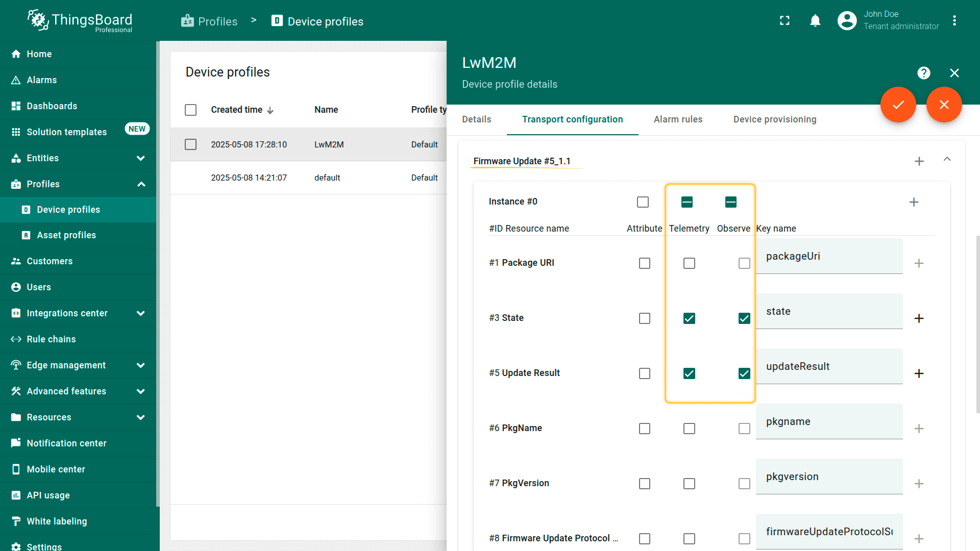Click plus icon next to state key
The width and height of the screenshot is (980, 551).
point(919,318)
